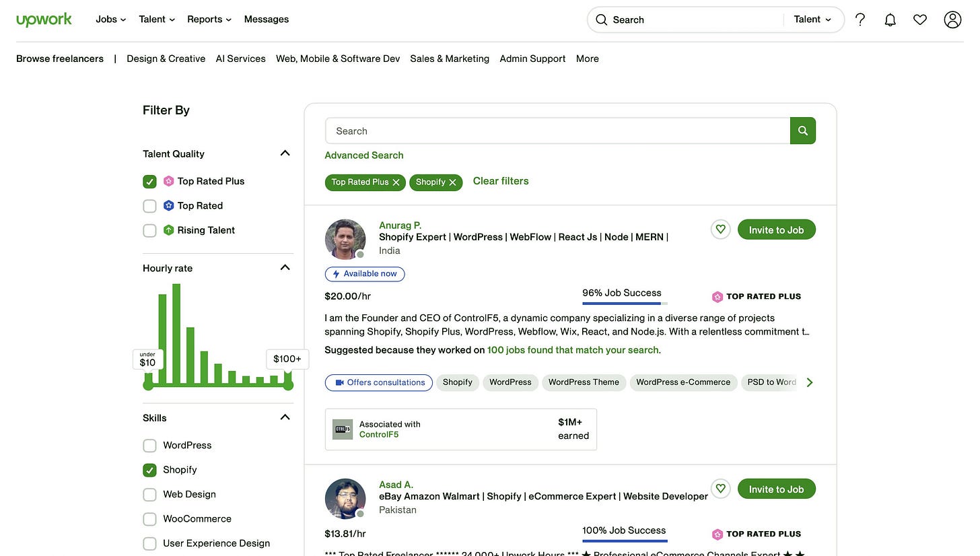Open the Jobs dropdown menu
The height and width of the screenshot is (556, 980).
click(x=111, y=20)
